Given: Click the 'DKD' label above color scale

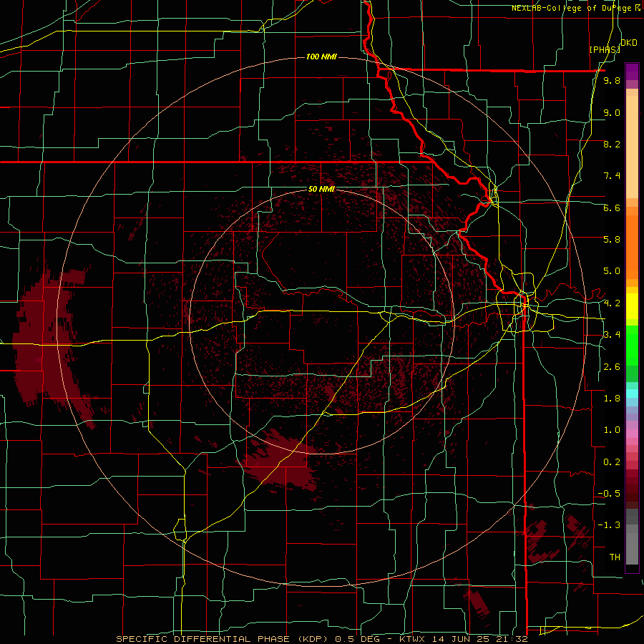Looking at the screenshot, I should (x=629, y=43).
